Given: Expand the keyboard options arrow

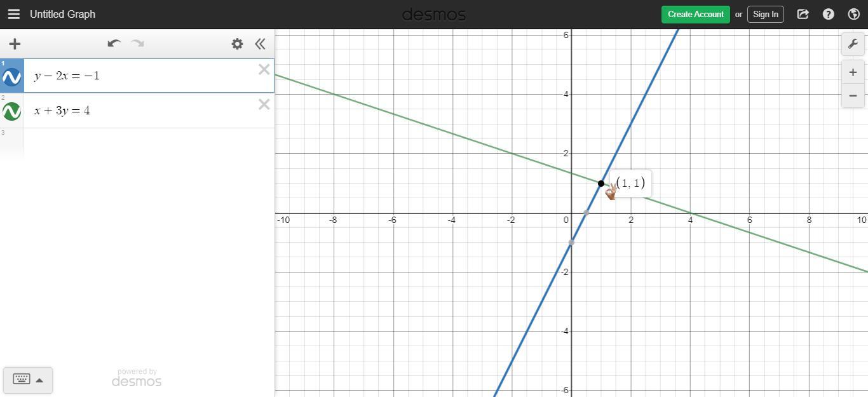Looking at the screenshot, I should 39,380.
